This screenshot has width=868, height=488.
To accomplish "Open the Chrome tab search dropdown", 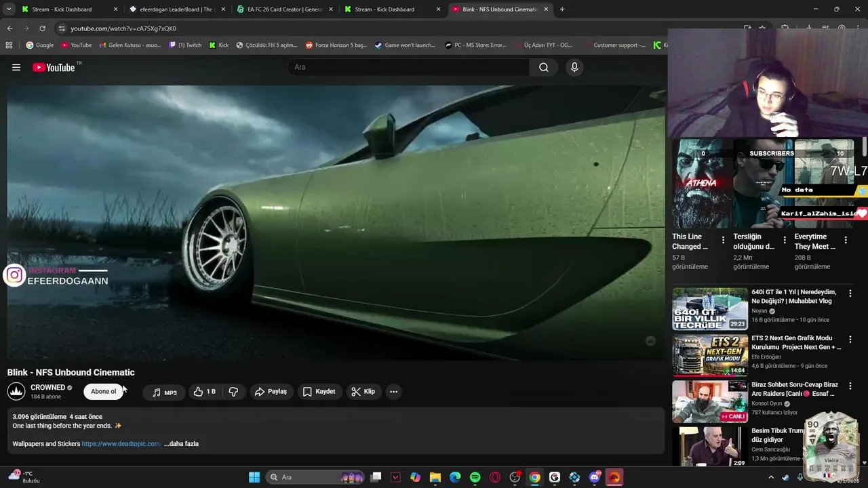I will (x=9, y=9).
